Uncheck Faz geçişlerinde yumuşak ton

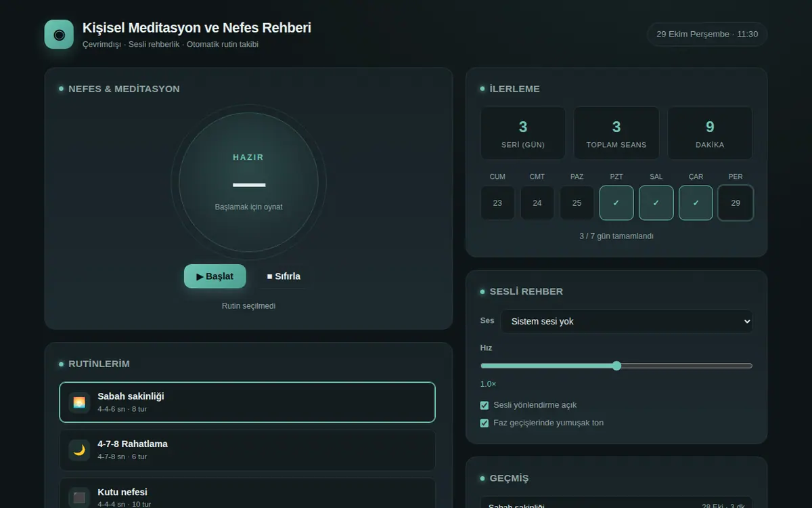484,423
